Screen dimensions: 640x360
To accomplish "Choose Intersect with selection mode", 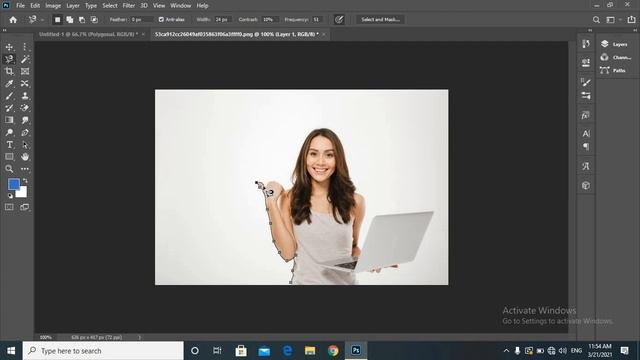I will pyautogui.click(x=94, y=20).
